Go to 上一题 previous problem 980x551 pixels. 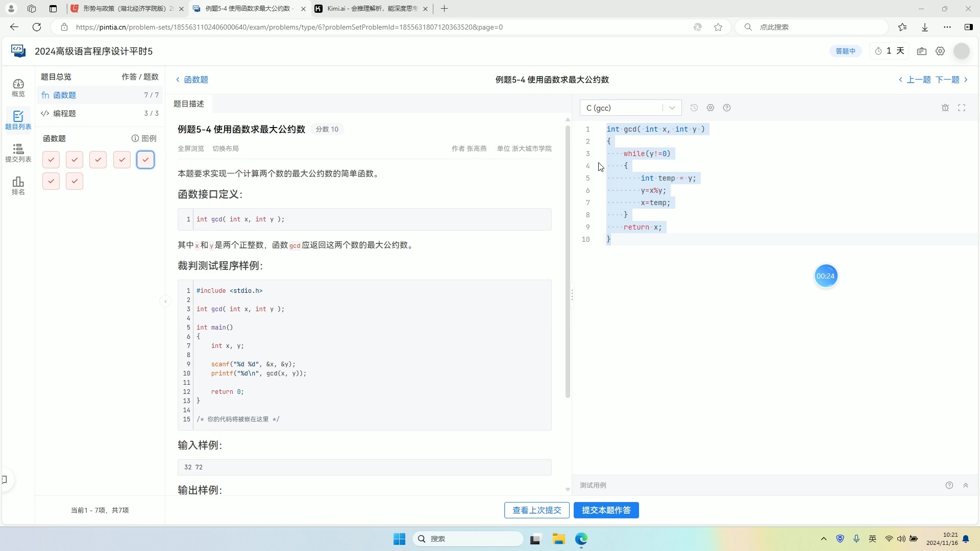point(915,80)
